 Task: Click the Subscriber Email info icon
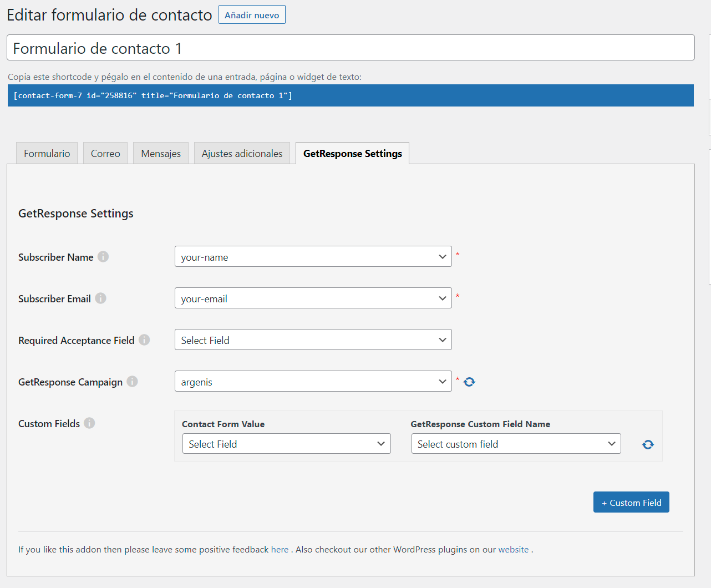pos(100,298)
